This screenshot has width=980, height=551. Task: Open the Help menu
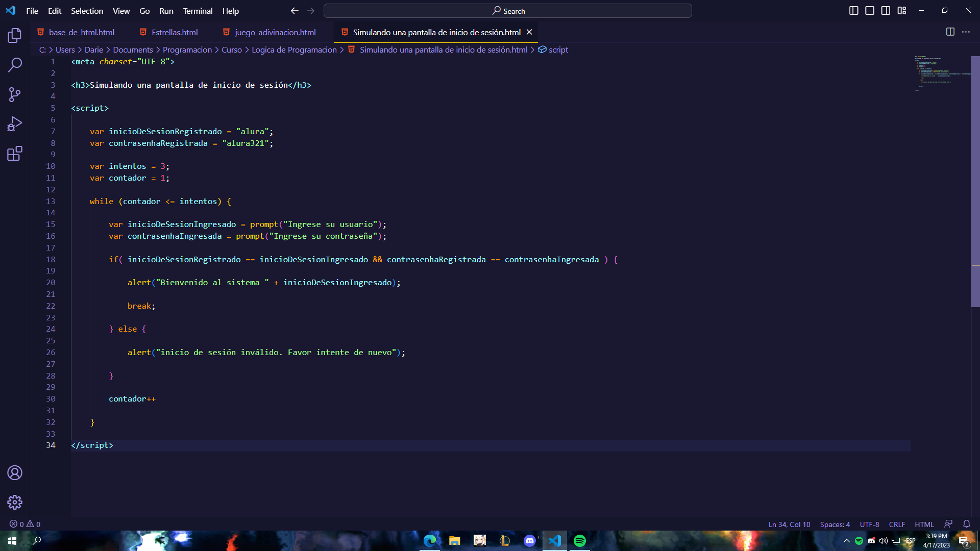[230, 11]
